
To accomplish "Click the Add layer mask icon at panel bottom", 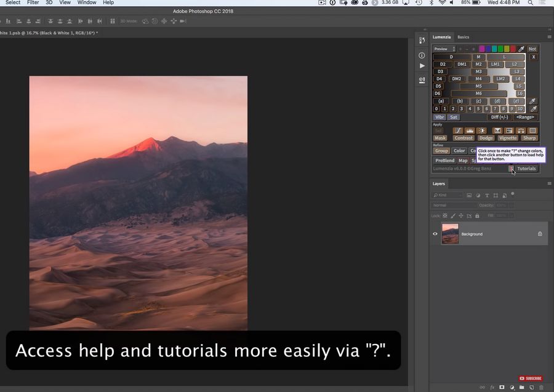I will coord(502,388).
